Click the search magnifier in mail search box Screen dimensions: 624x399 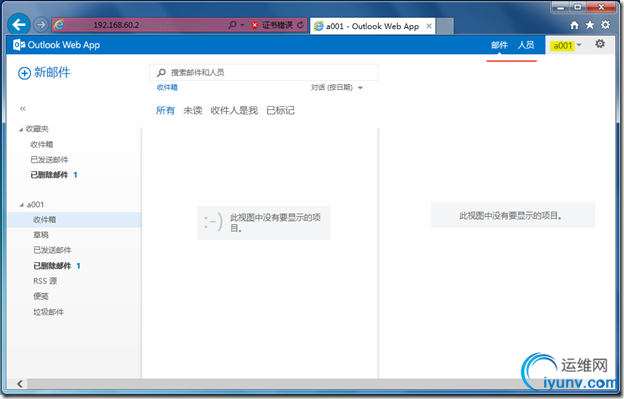161,72
